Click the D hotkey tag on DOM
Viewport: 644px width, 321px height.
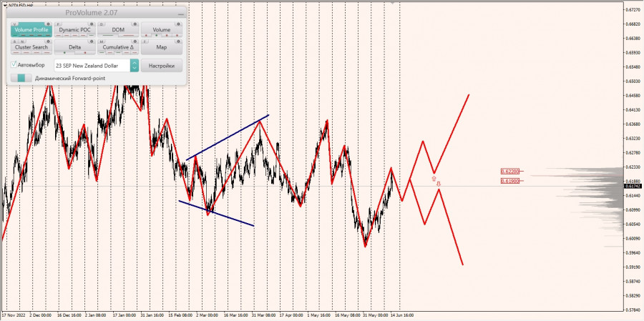(x=102, y=24)
